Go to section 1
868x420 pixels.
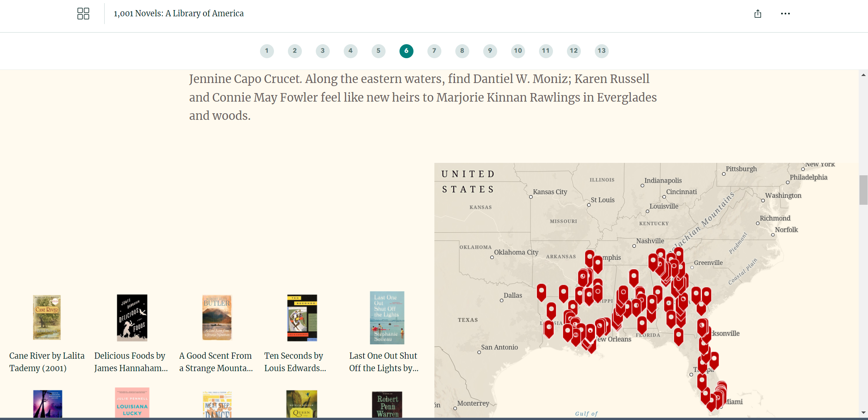tap(267, 51)
